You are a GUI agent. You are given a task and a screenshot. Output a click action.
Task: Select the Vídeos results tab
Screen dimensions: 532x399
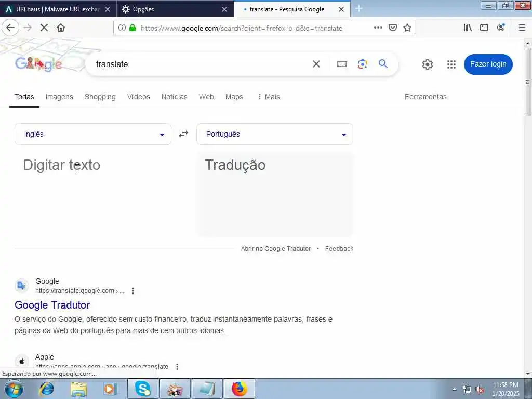138,97
